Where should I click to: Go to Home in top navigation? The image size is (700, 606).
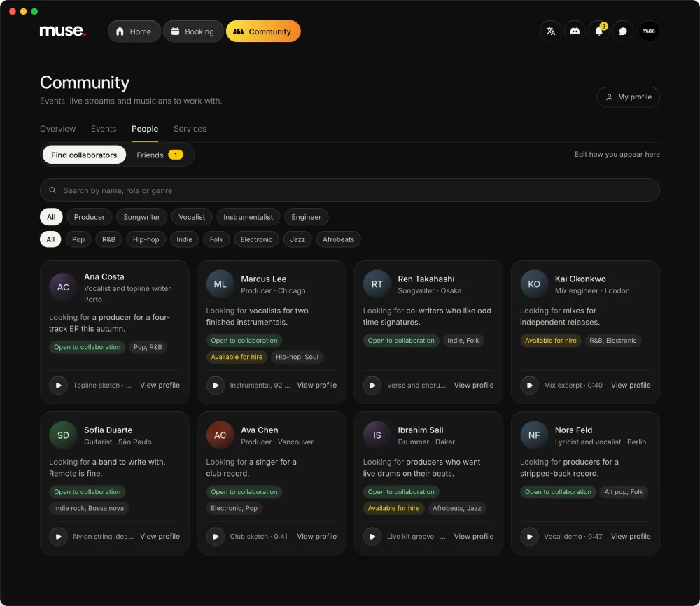(x=134, y=31)
